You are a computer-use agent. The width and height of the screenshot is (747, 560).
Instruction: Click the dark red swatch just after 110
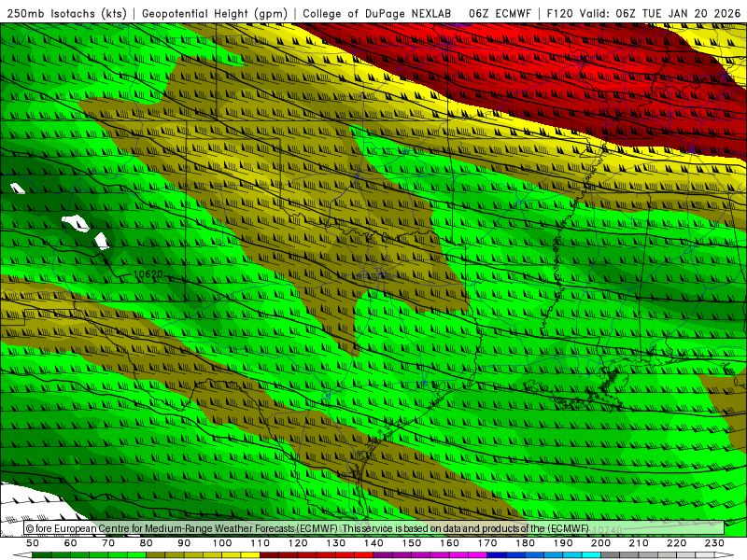(269, 555)
